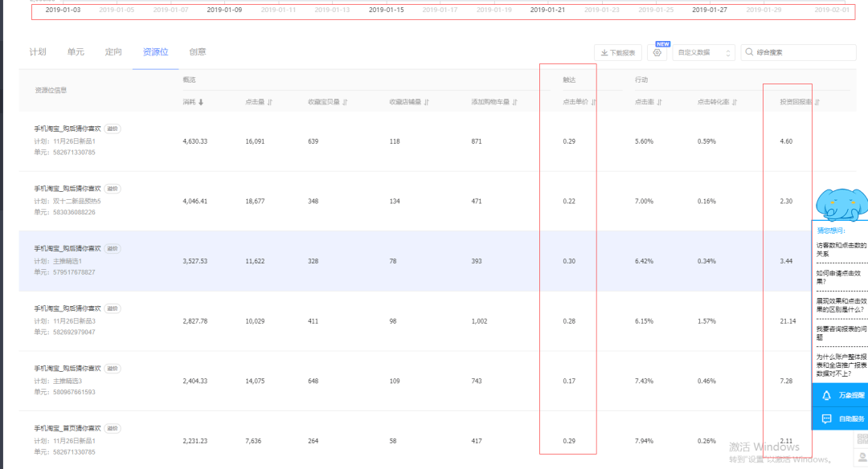Image resolution: width=868 pixels, height=469 pixels.
Task: Click the 调价 tag on the first row
Action: [112, 127]
